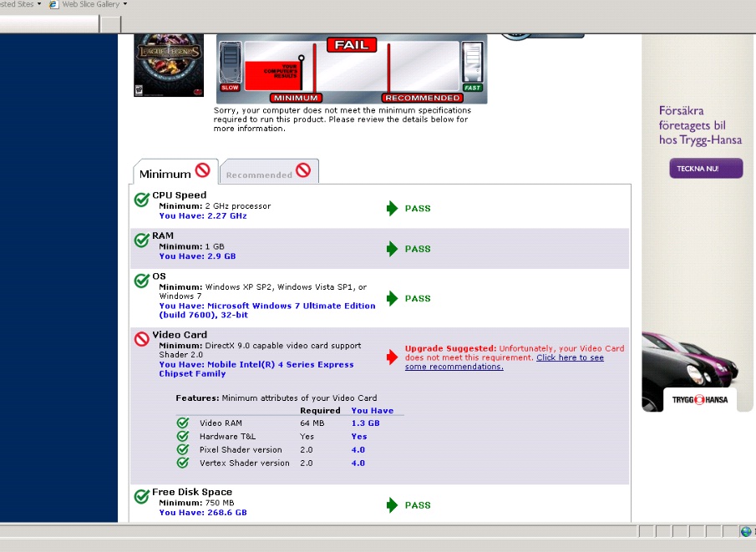Open the Suggested Sites dropdown arrow
756x552 pixels.
click(x=39, y=4)
